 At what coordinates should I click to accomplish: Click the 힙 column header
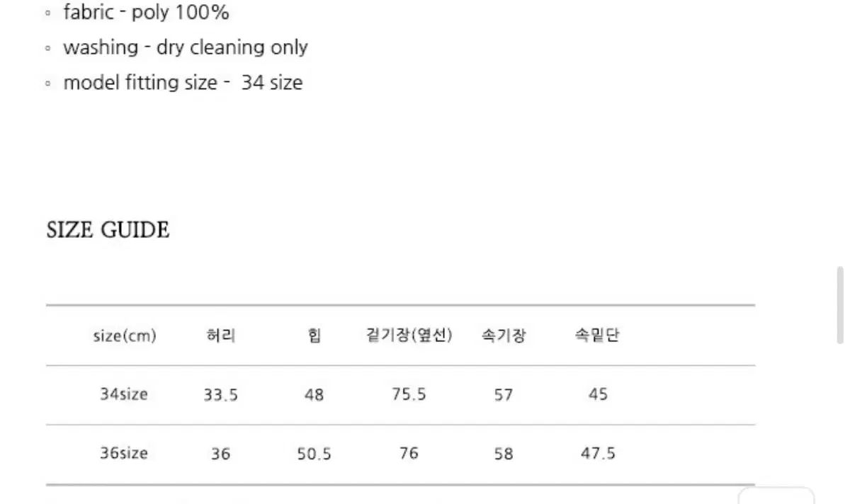pos(314,336)
